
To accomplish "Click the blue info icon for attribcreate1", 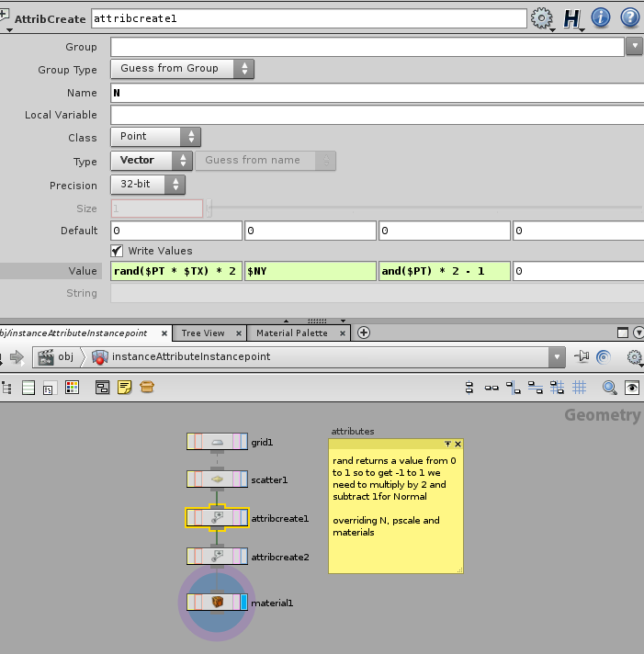I will pyautogui.click(x=601, y=17).
